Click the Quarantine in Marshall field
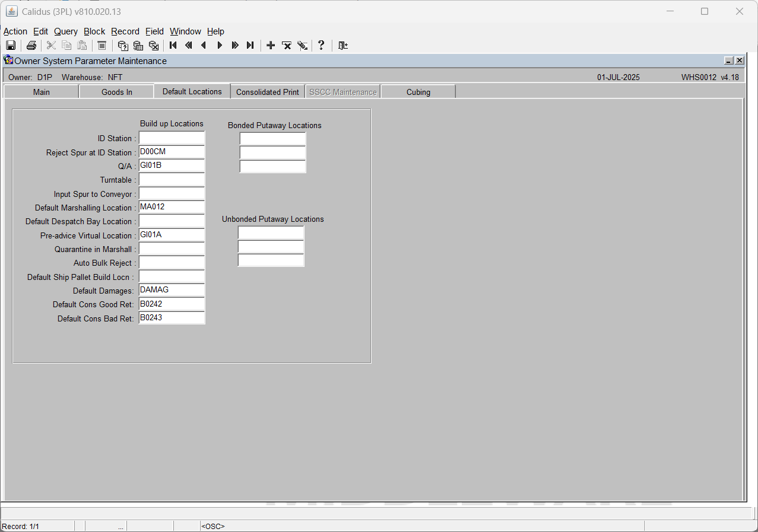Viewport: 758px width, 532px height. (x=172, y=249)
